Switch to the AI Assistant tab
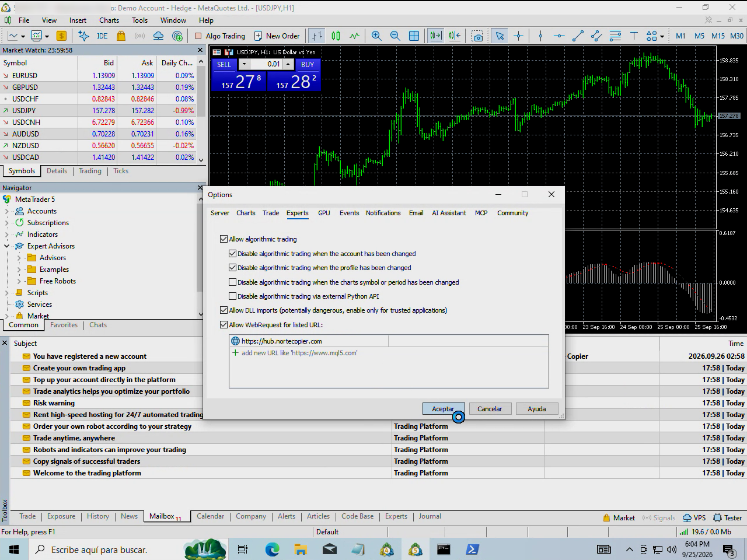747x560 pixels. [x=449, y=213]
